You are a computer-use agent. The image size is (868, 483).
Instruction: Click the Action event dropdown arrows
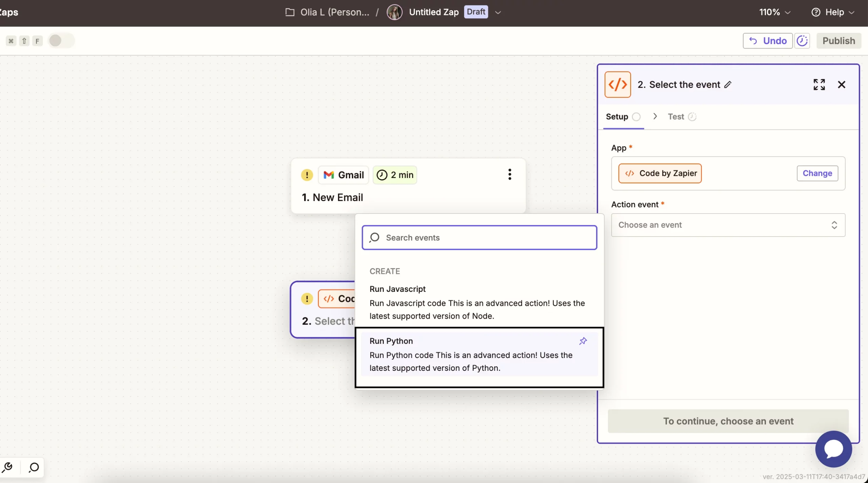(x=834, y=225)
